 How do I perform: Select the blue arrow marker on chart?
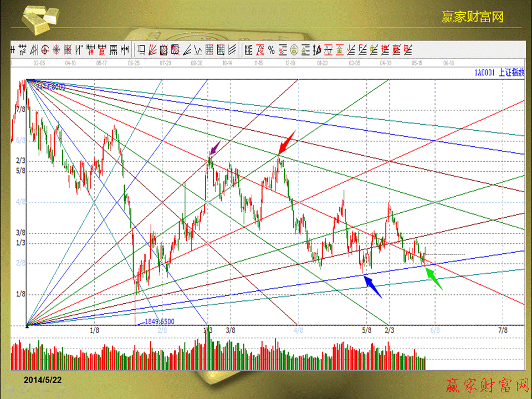(372, 287)
